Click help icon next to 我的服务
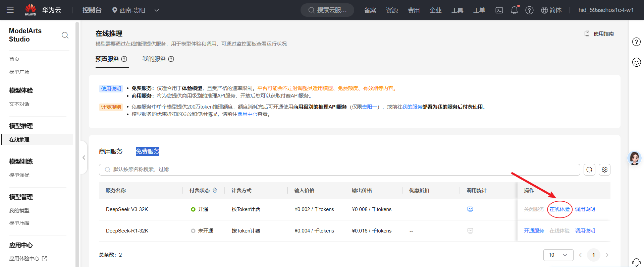644x267 pixels. click(171, 59)
